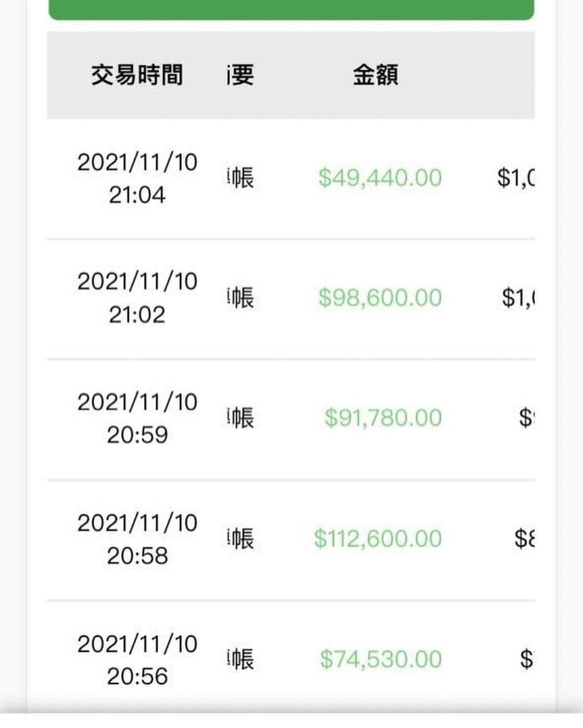Click the $49,440.00 amount

[380, 178]
